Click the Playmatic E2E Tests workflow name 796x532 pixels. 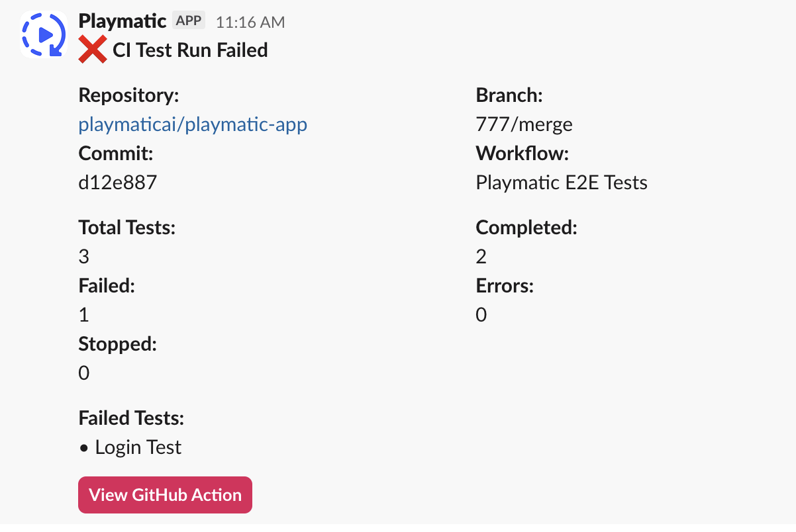click(562, 183)
